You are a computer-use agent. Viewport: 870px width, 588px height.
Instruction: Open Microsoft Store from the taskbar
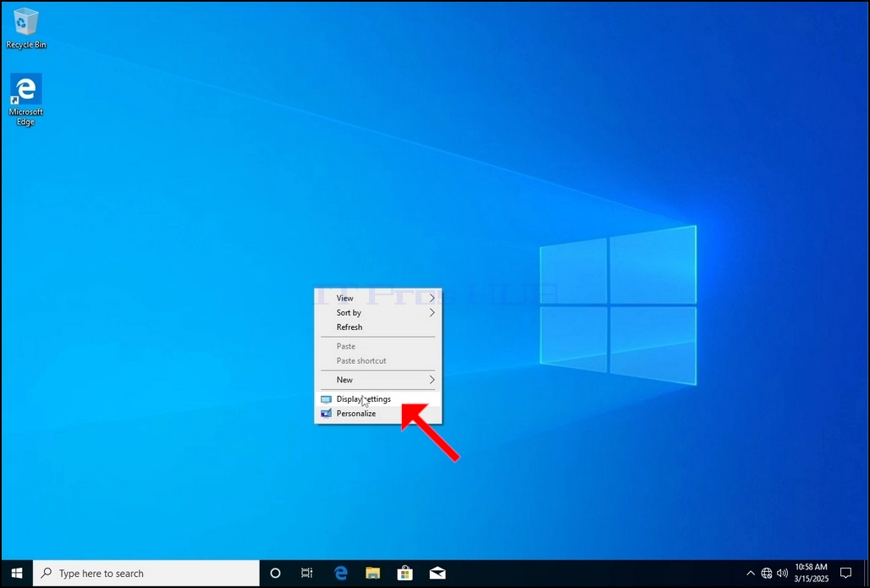click(405, 573)
